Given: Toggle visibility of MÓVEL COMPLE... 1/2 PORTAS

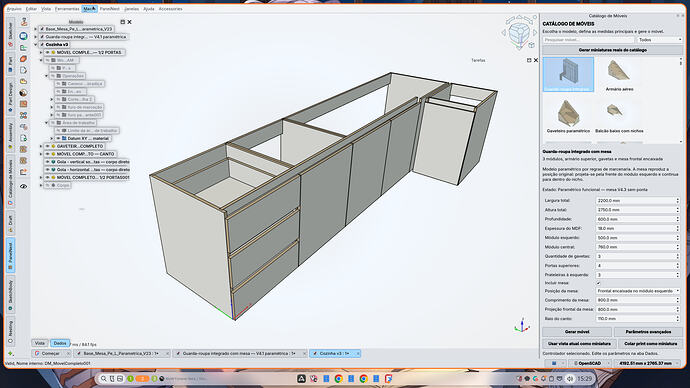Looking at the screenshot, I should click(47, 52).
